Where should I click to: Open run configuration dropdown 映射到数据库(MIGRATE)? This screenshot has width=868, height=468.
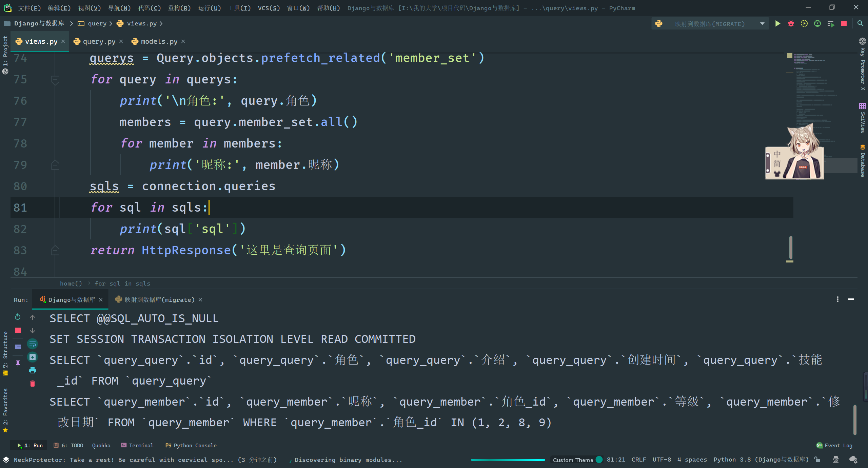point(710,24)
